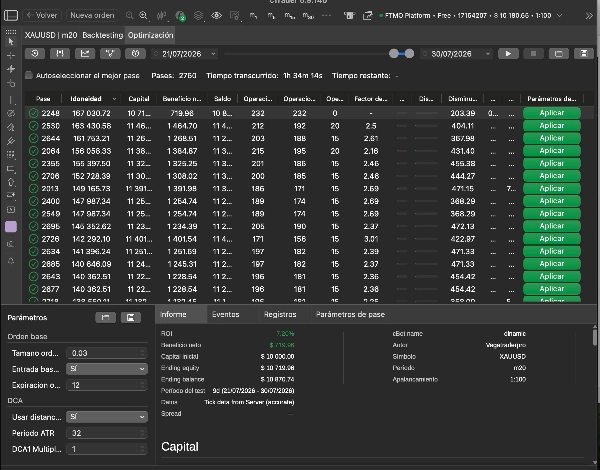Apply parameters for pass 2530
This screenshot has width=600, height=470.
[552, 126]
